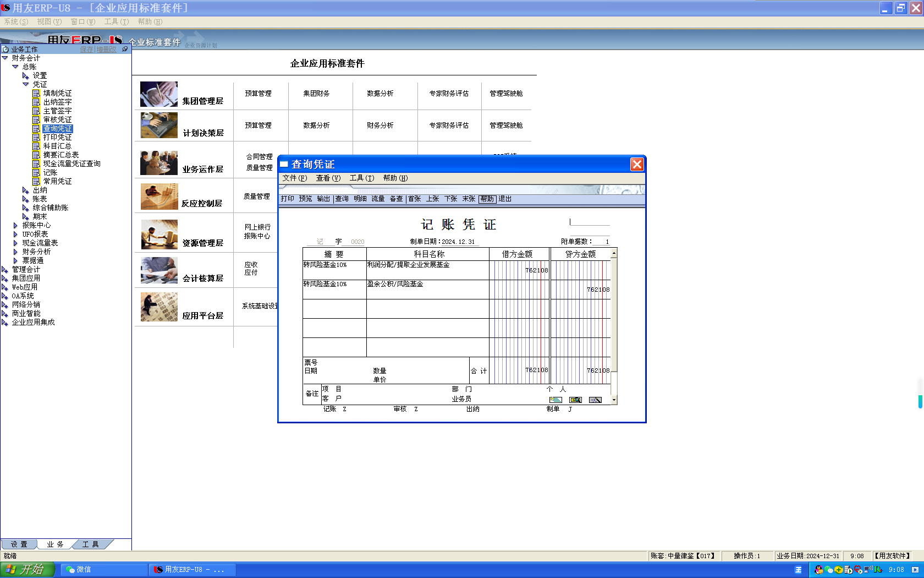This screenshot has height=578, width=924.
Task: Click the 填制凭证 document icon in tree
Action: point(36,94)
